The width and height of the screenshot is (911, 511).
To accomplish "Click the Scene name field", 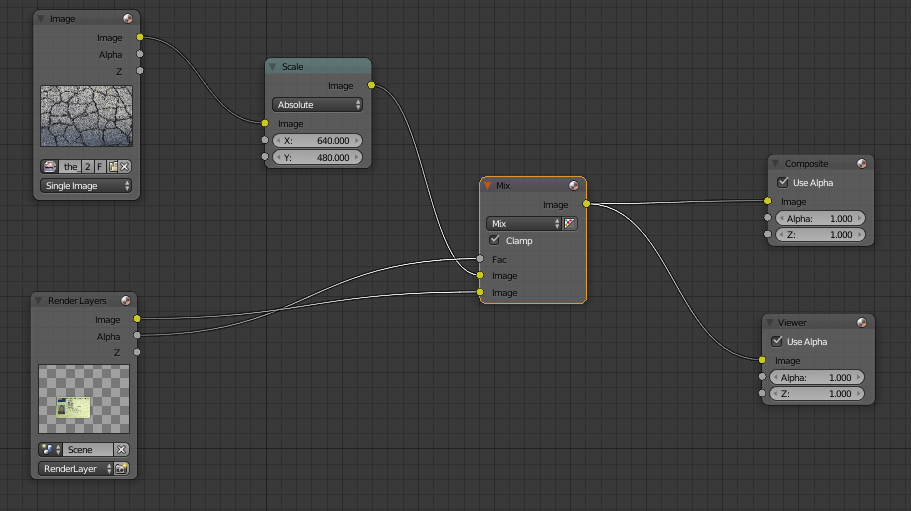I will (x=87, y=449).
